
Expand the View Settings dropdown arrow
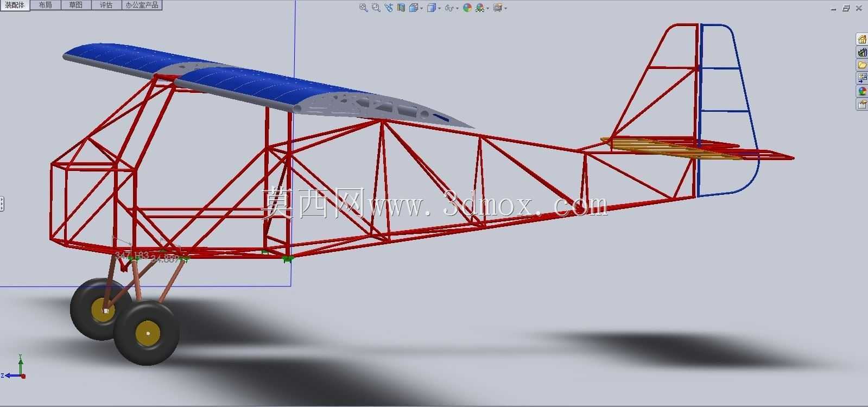click(506, 8)
